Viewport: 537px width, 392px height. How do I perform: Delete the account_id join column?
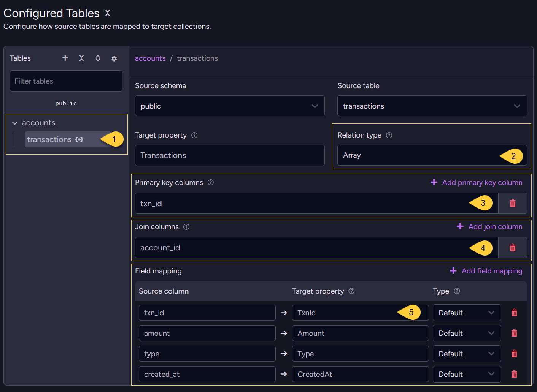(x=513, y=248)
